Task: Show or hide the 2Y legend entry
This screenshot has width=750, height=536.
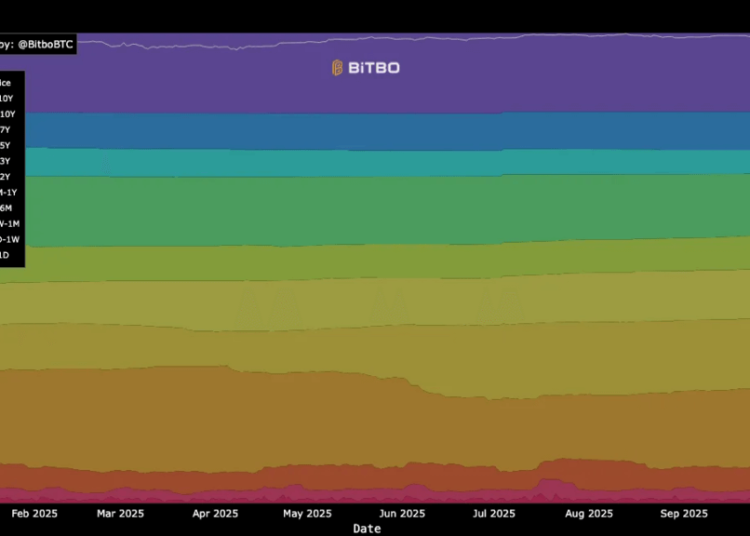Action: [6, 177]
